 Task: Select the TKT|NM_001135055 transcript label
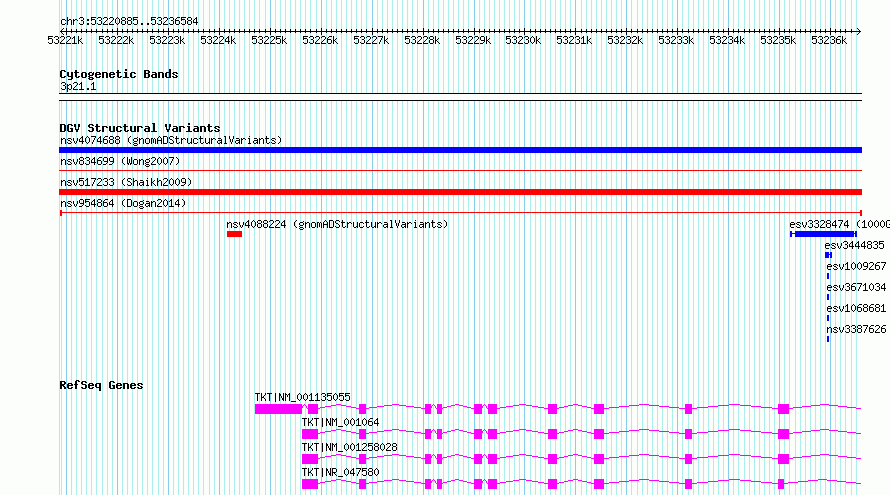point(303,397)
